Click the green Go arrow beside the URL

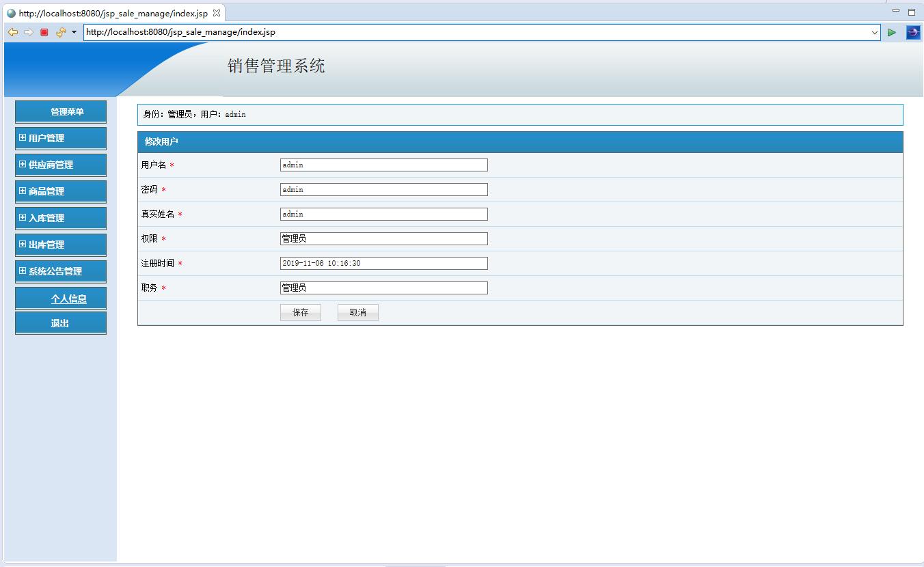891,32
